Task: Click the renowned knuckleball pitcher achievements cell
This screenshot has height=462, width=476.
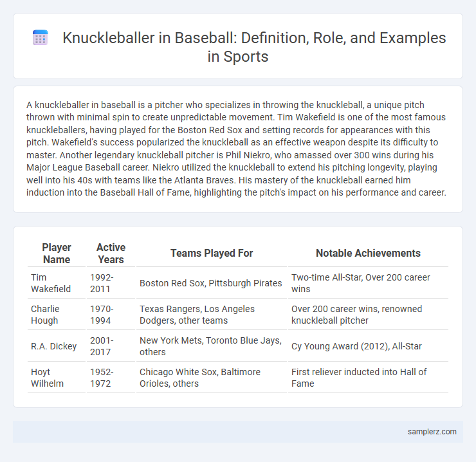Action: 368,315
